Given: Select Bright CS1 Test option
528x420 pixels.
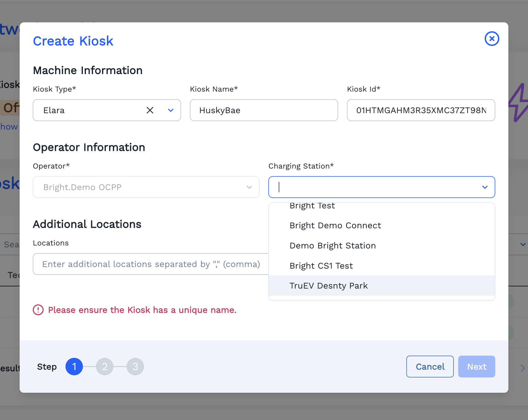Looking at the screenshot, I should pyautogui.click(x=321, y=266).
